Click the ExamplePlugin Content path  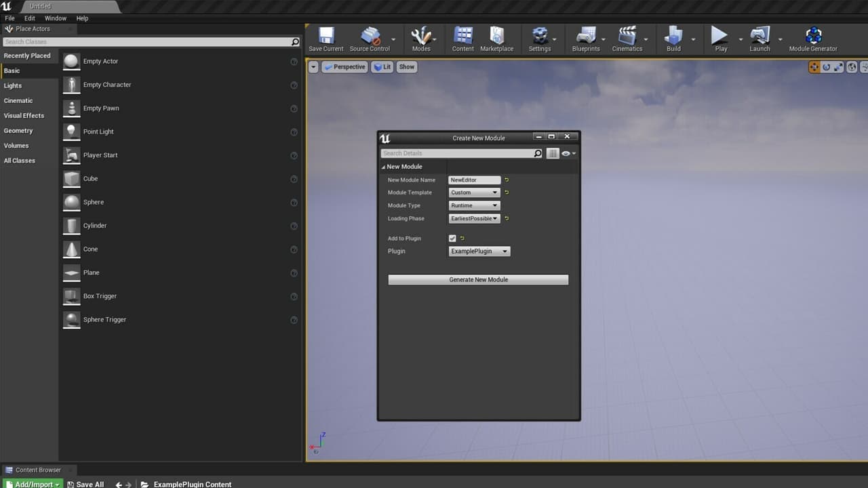(193, 484)
